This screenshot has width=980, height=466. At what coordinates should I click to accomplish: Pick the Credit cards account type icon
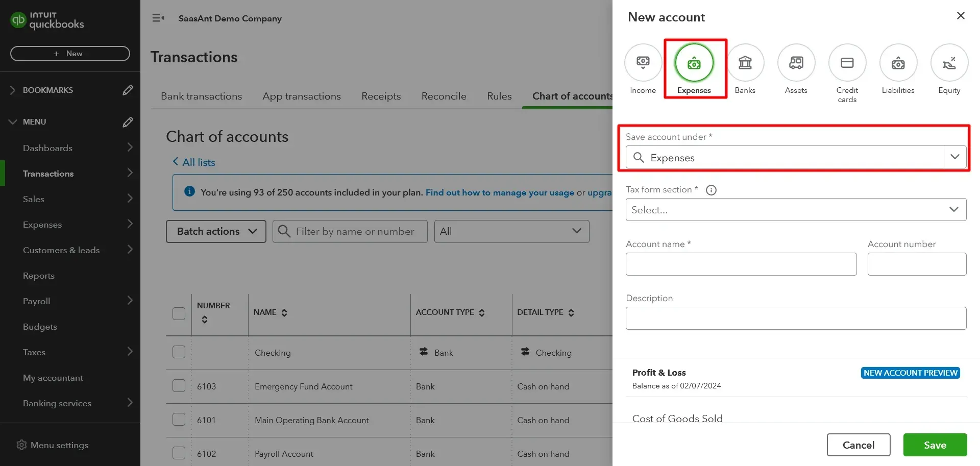[x=847, y=63]
